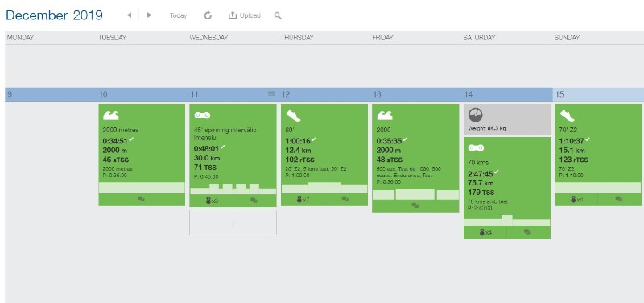
Task: Jump to Today
Action: (x=178, y=15)
